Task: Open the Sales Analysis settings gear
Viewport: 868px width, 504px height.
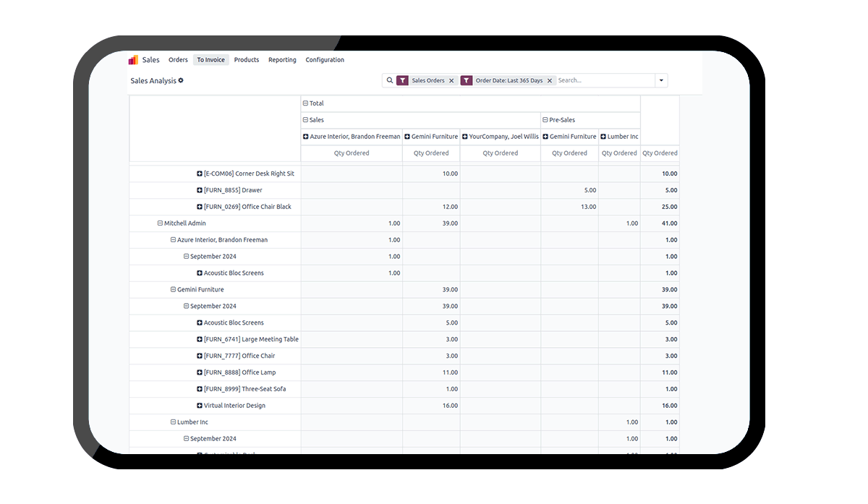Action: coord(181,80)
